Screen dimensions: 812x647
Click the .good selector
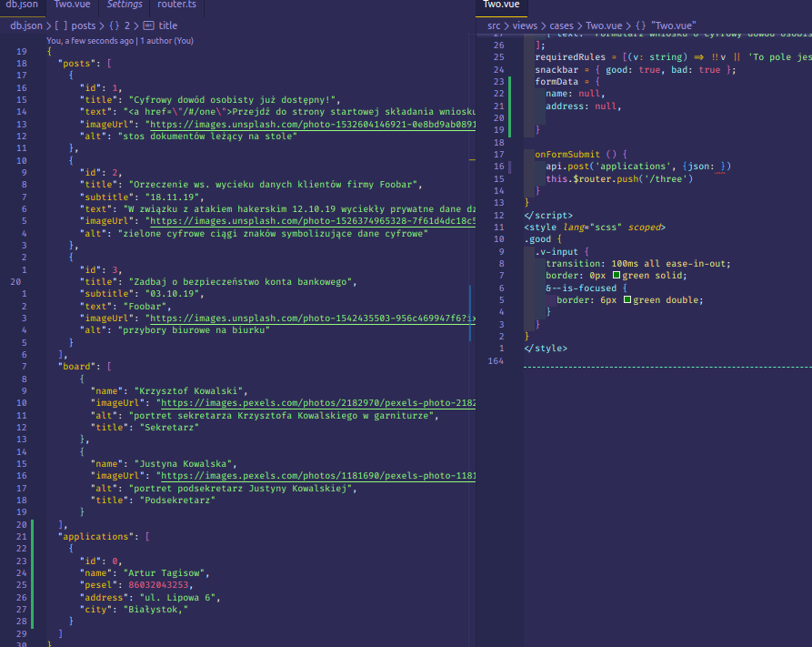tap(537, 239)
